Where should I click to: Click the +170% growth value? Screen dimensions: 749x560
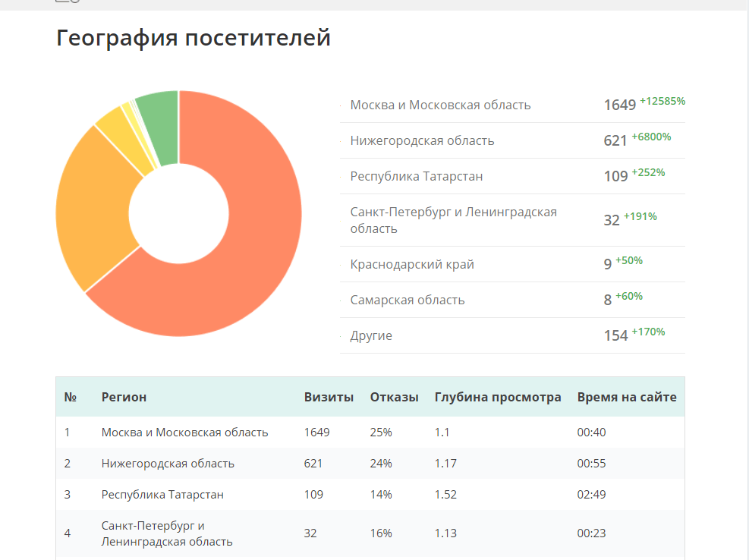tap(648, 332)
